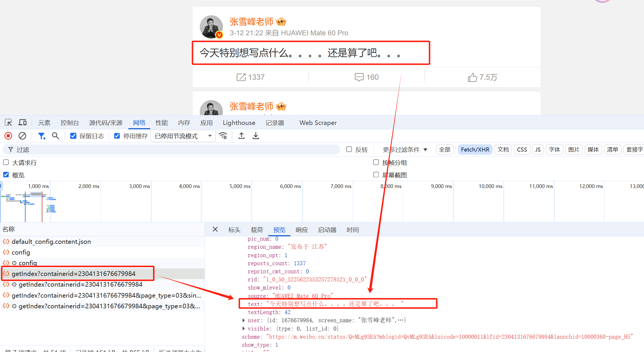Open the 已停用节流模式 throttling dropdown

pos(183,136)
